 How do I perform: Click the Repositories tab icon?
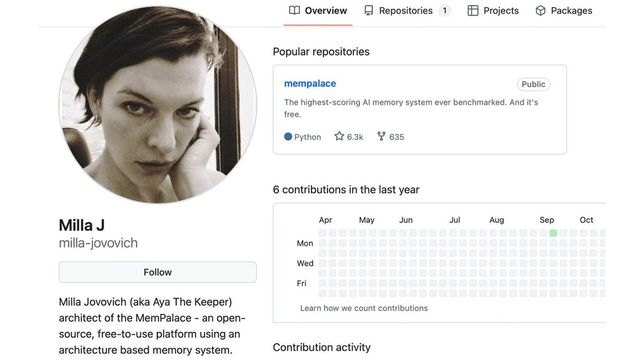tap(368, 10)
